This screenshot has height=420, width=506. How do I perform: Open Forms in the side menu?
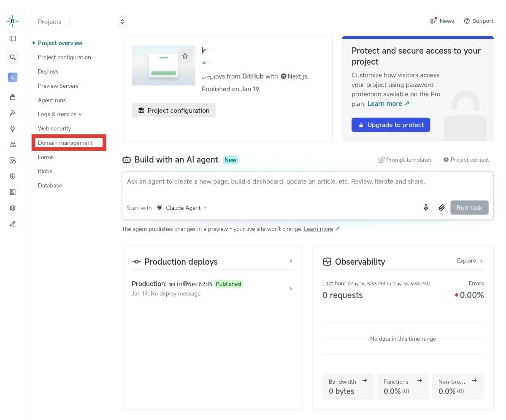click(x=46, y=157)
